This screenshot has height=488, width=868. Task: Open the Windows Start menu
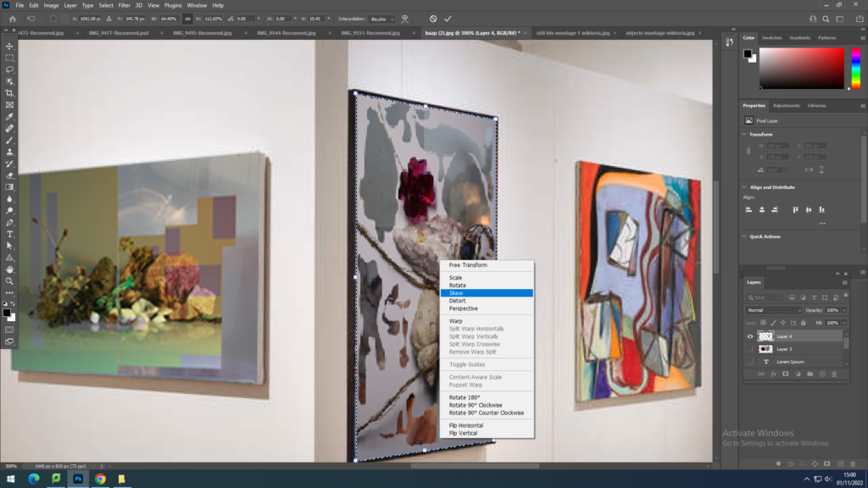point(10,480)
